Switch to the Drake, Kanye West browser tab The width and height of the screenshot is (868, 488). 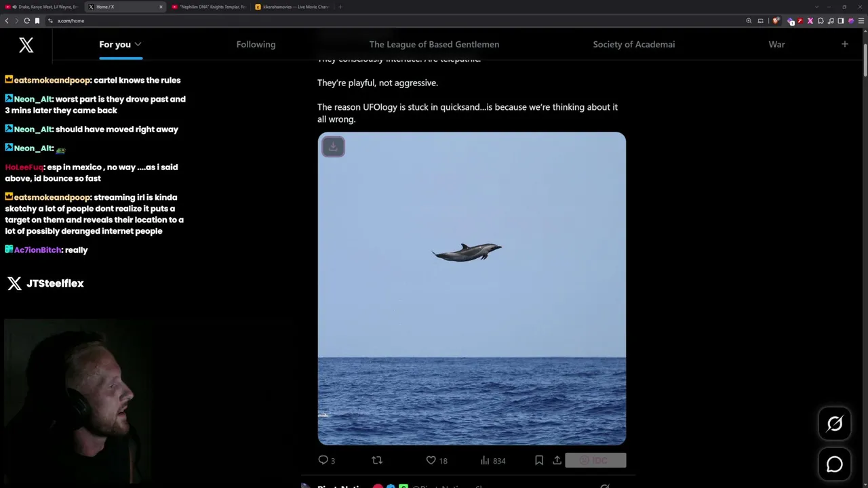[41, 7]
